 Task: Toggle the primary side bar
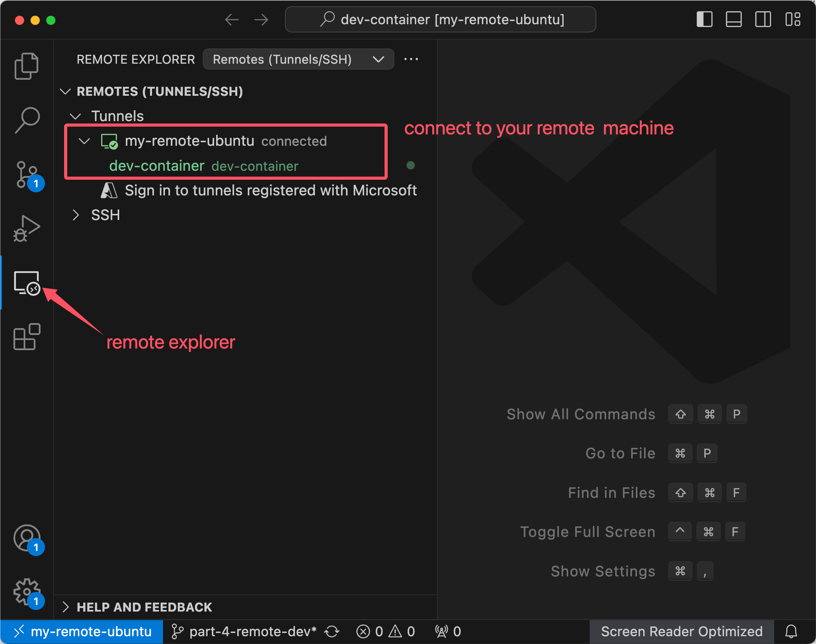[705, 19]
